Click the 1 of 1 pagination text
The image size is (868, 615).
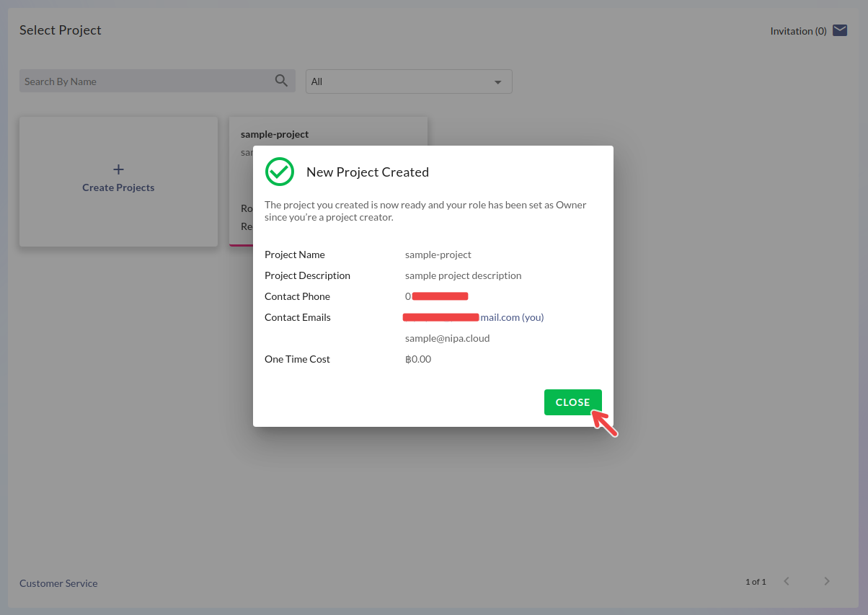click(756, 582)
